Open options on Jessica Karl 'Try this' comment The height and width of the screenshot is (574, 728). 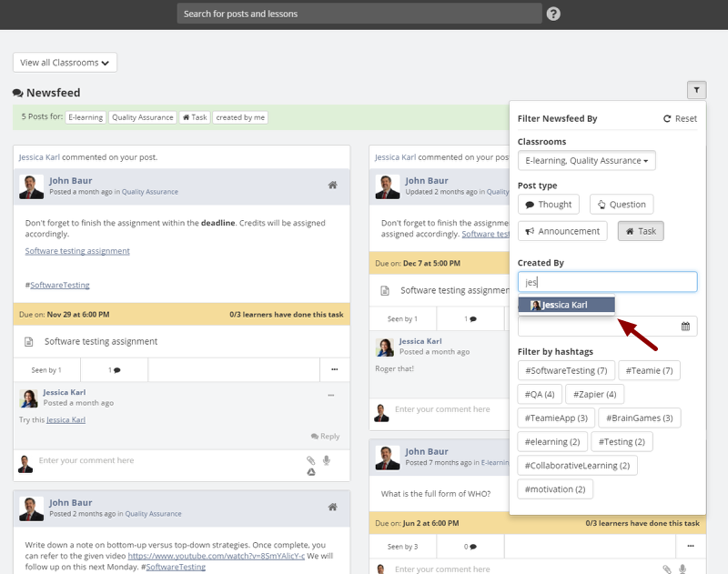[x=331, y=396]
